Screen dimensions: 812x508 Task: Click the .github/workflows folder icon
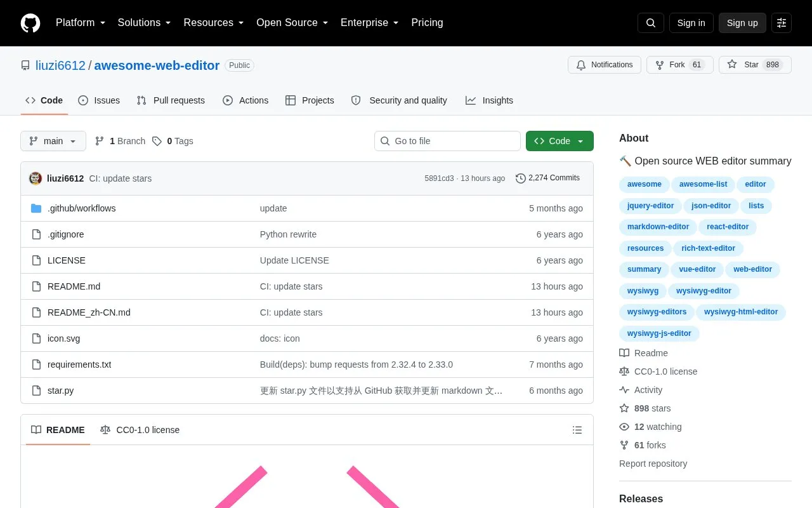[x=36, y=208]
